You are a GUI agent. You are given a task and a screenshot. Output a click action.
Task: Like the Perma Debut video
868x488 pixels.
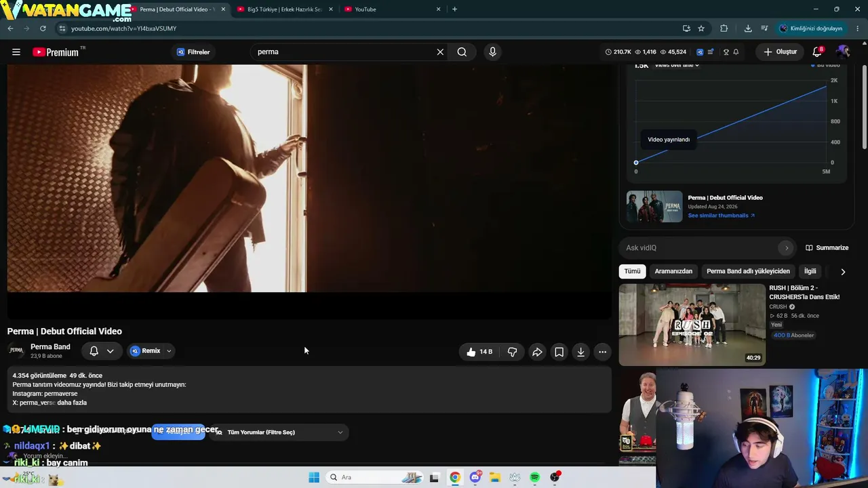(479, 352)
